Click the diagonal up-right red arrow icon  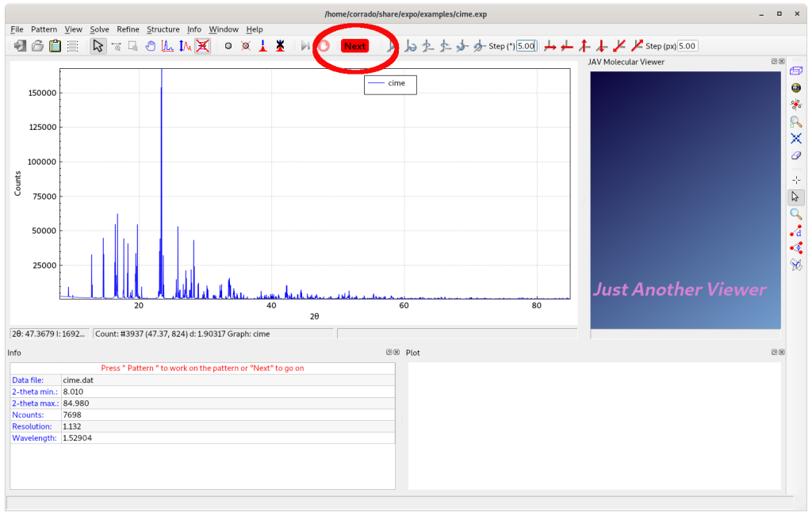pyautogui.click(x=637, y=46)
